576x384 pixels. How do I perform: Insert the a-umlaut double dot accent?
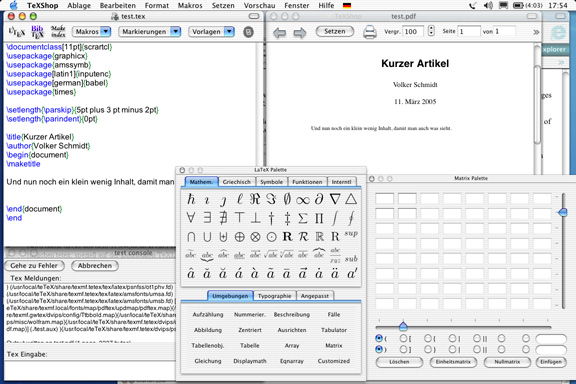[335, 274]
